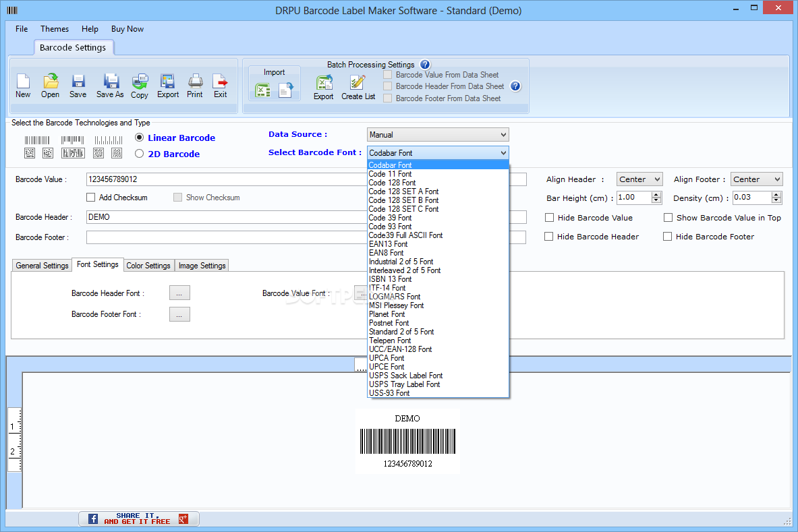Print the barcode with the Print icon
798x532 pixels.
(x=196, y=82)
